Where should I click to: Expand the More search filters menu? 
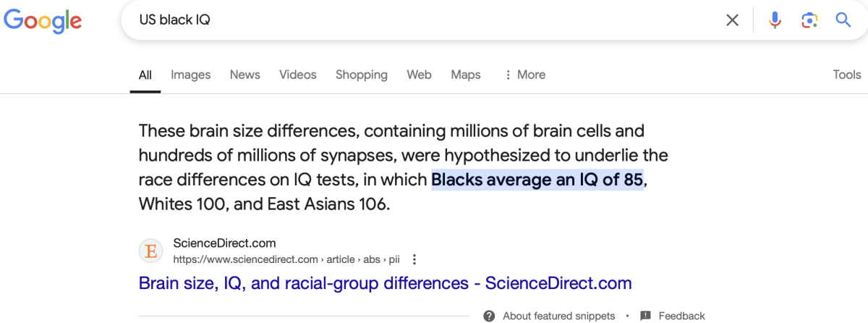pyautogui.click(x=525, y=75)
